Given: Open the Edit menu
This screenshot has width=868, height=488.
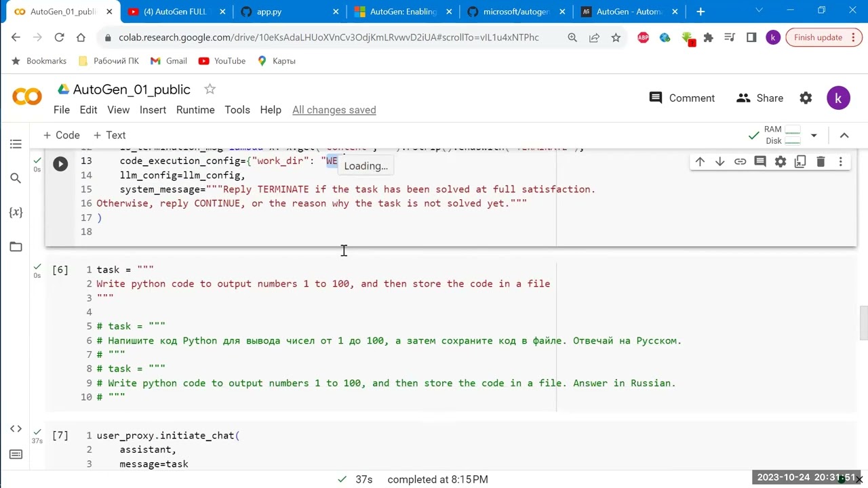Looking at the screenshot, I should point(89,110).
